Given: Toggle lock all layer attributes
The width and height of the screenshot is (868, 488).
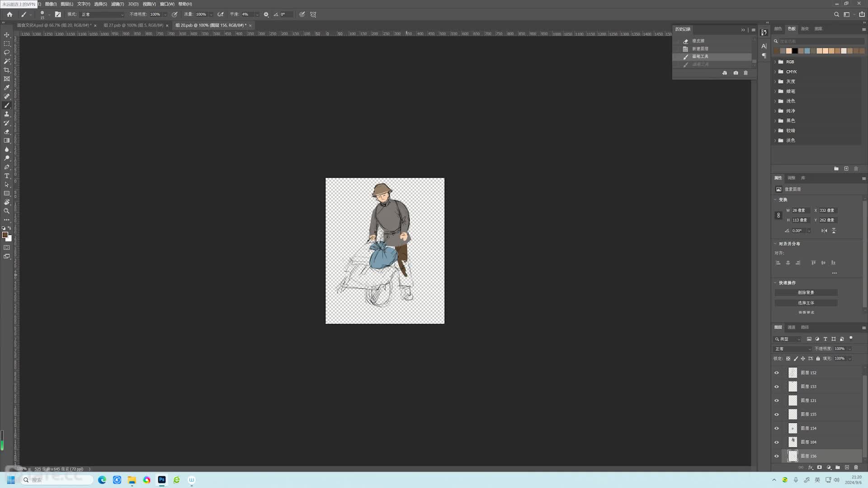Looking at the screenshot, I should click(x=818, y=359).
